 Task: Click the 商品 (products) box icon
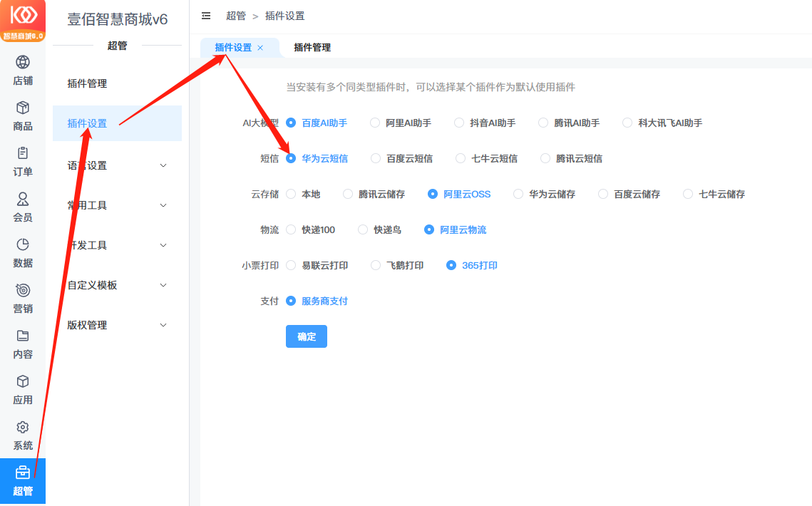(23, 108)
